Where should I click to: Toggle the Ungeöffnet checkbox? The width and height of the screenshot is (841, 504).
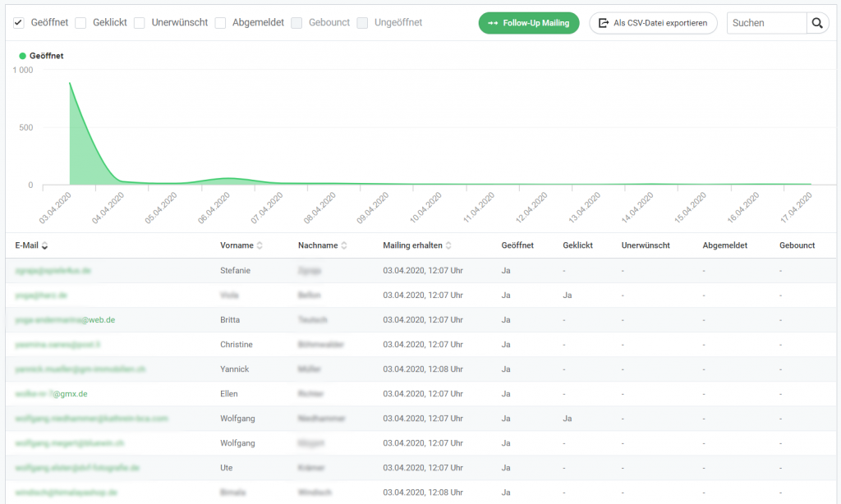(x=362, y=22)
